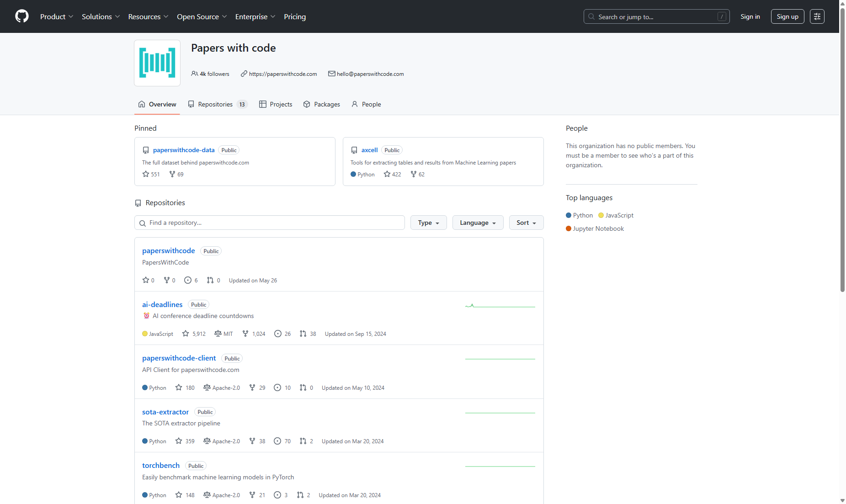Click the GitHub Octocat logo

[x=22, y=16]
